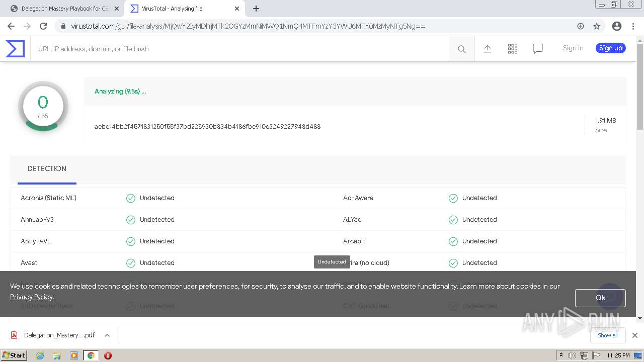Open the Chrome three-dot menu
This screenshot has height=362, width=644.
[x=633, y=26]
